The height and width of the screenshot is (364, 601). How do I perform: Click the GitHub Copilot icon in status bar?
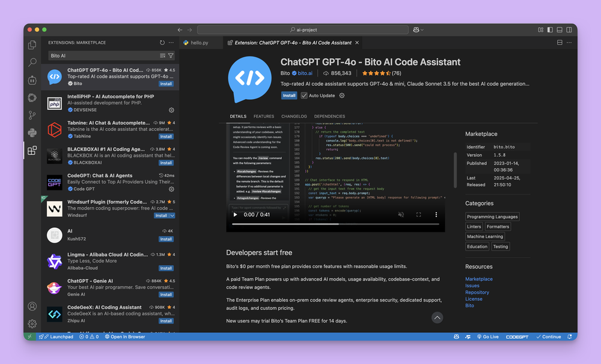click(x=456, y=336)
